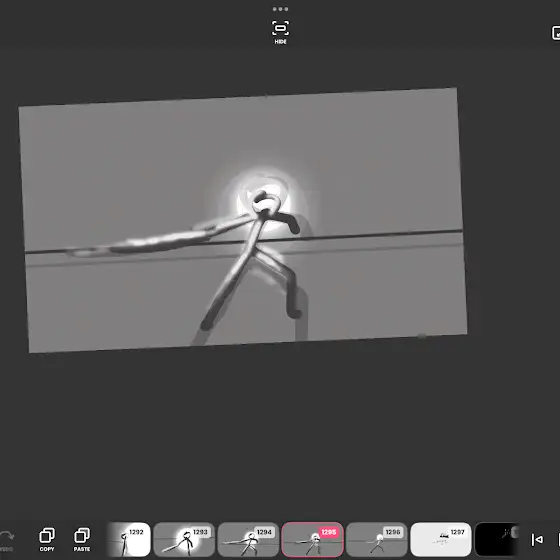
Task: Click the Copy frame icon
Action: click(x=47, y=536)
